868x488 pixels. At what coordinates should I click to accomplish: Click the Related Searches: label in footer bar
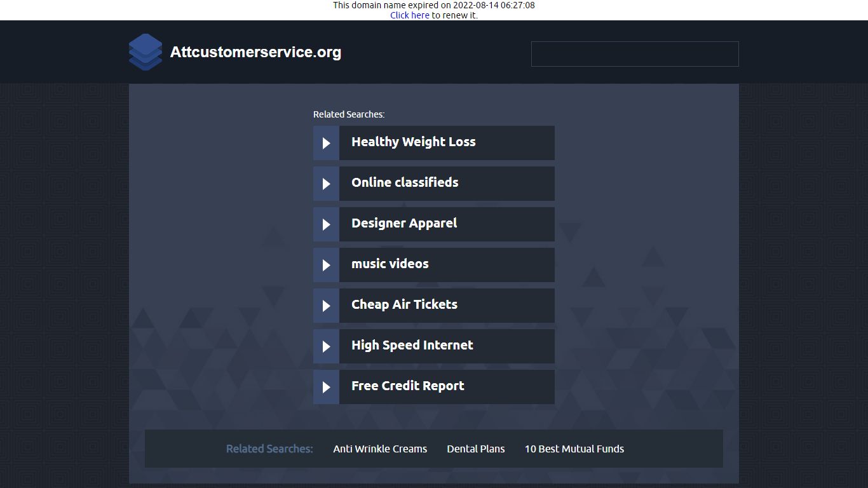pos(269,449)
